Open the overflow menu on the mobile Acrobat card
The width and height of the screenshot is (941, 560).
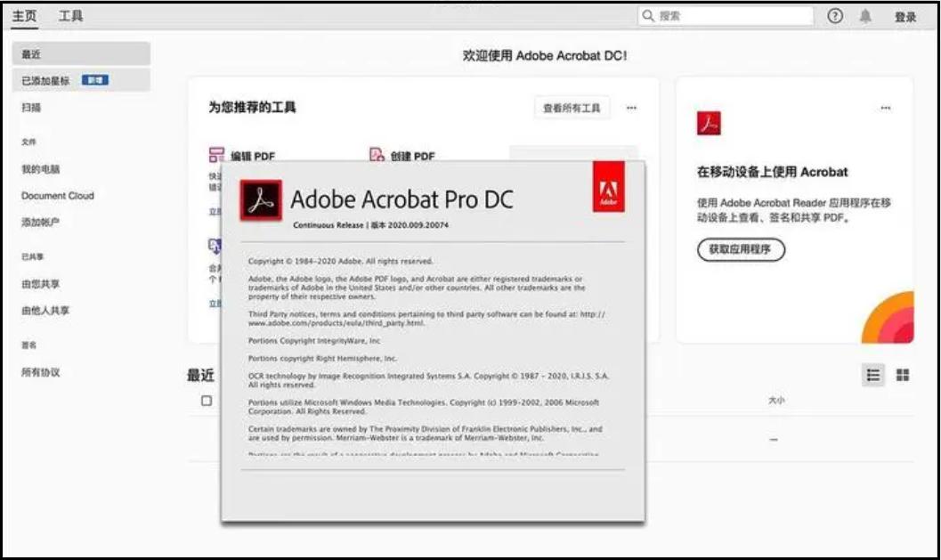tap(886, 107)
